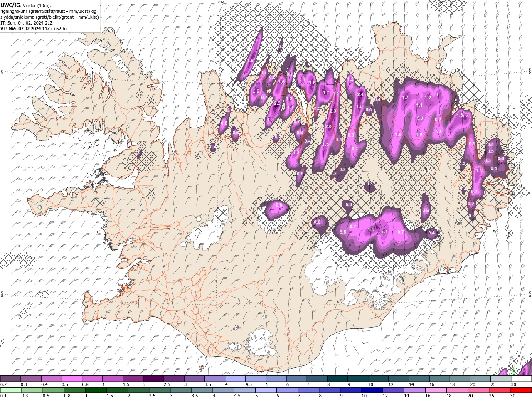Click the "1.4" snowfall value near the east coast
The image size is (532, 399).
click(478, 170)
